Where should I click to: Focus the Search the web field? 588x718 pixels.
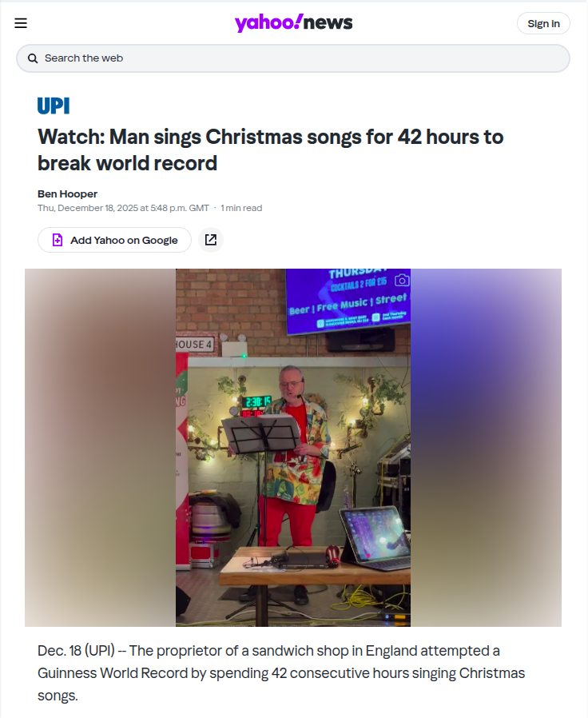point(293,58)
